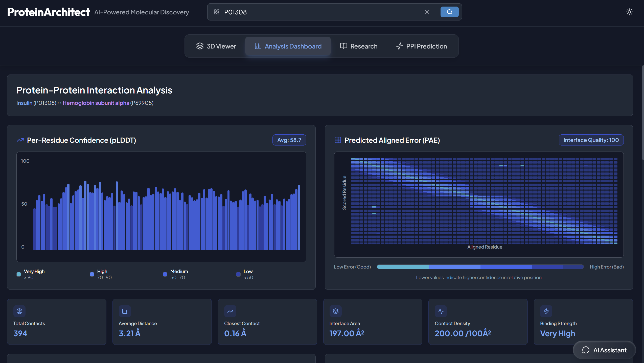Click the Binding Strength lightning icon
Viewport: 644px width, 363px height.
(x=546, y=311)
